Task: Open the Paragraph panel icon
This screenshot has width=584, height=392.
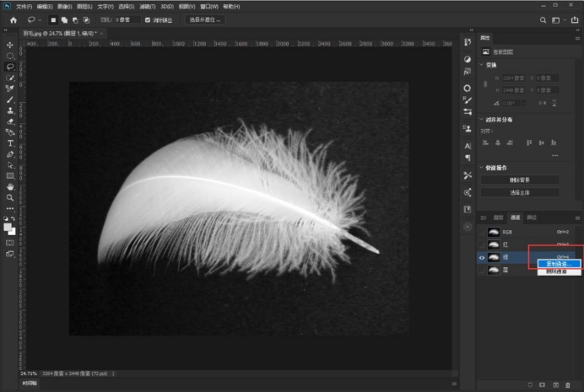Action: pyautogui.click(x=468, y=158)
